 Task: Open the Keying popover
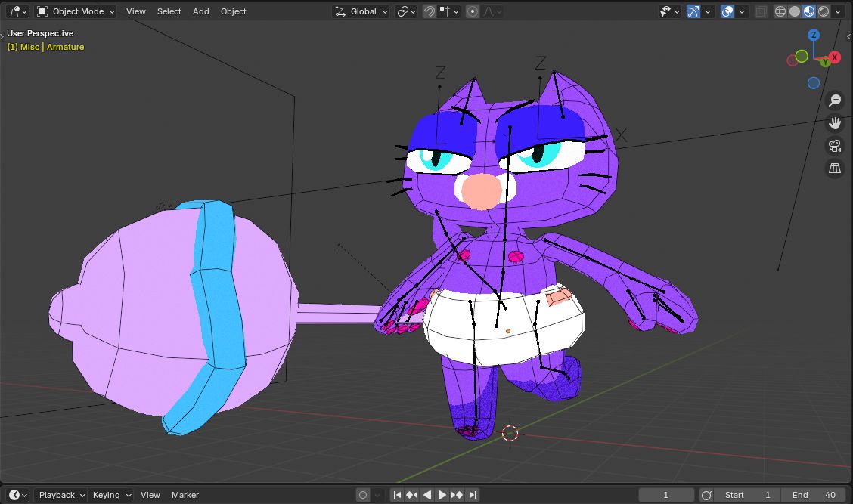[111, 495]
